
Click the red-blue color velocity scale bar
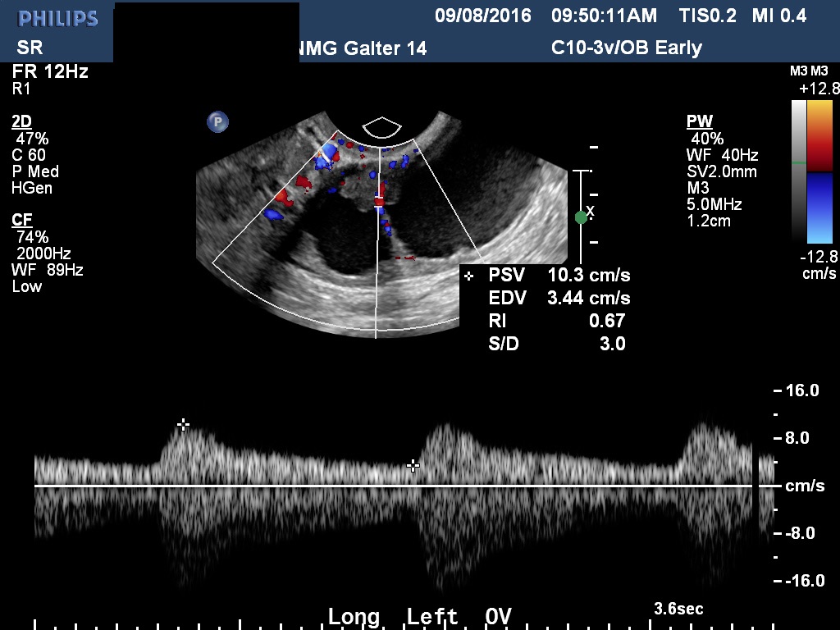pyautogui.click(x=820, y=172)
